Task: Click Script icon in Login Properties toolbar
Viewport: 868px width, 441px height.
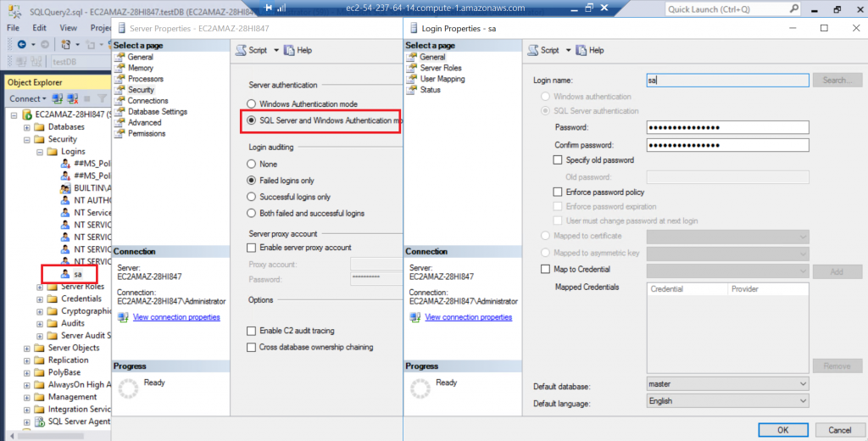Action: click(533, 50)
